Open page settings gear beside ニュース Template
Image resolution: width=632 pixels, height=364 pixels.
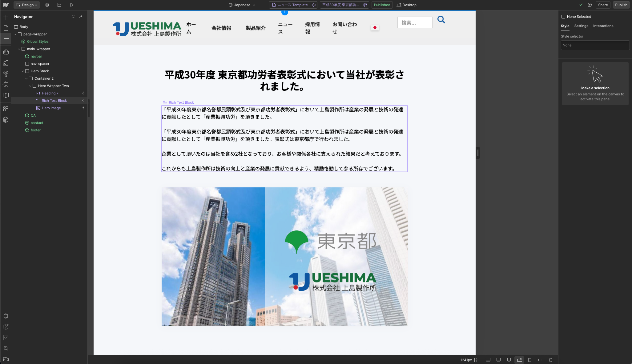(x=314, y=5)
